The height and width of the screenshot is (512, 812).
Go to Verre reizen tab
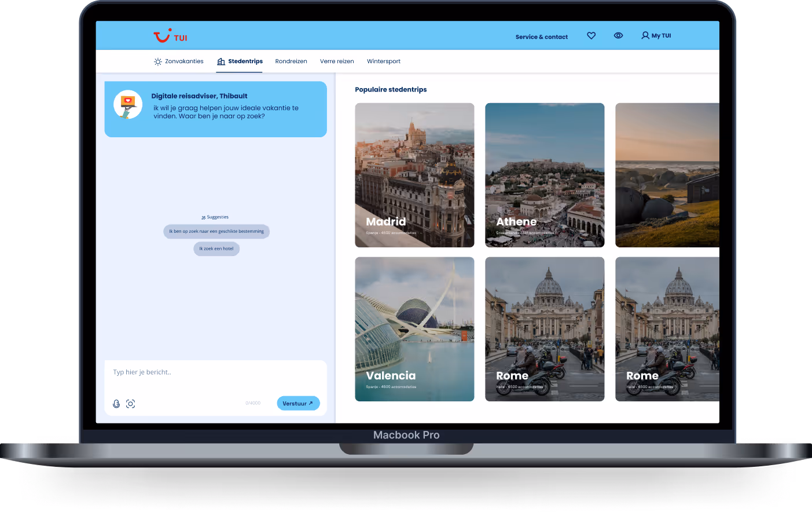click(x=337, y=61)
